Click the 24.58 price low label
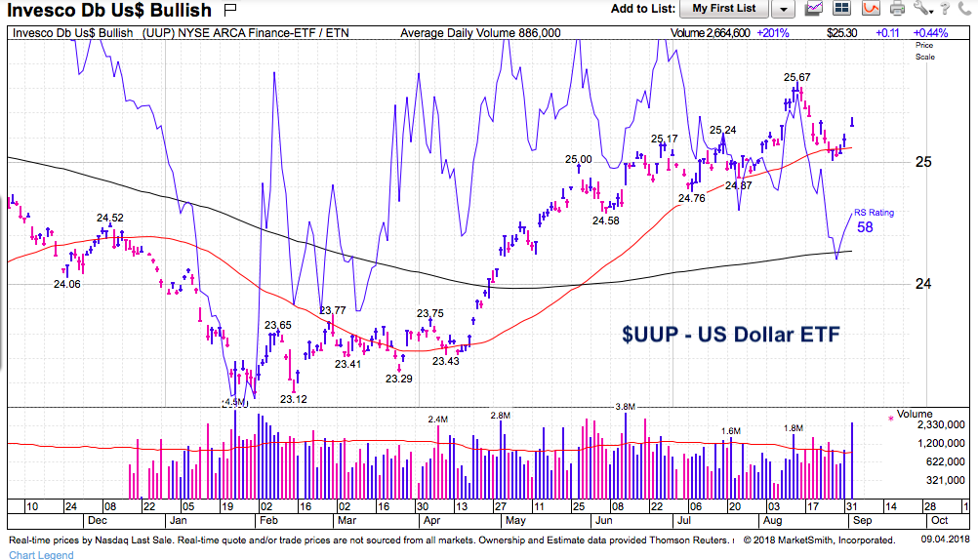Image resolution: width=978 pixels, height=560 pixels. coord(605,220)
